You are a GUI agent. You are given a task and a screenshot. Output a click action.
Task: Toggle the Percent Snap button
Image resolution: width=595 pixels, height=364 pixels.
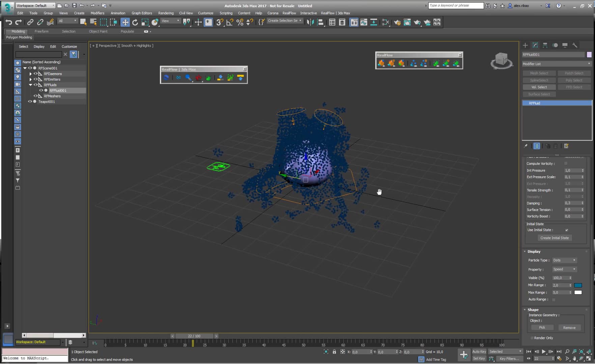point(240,22)
